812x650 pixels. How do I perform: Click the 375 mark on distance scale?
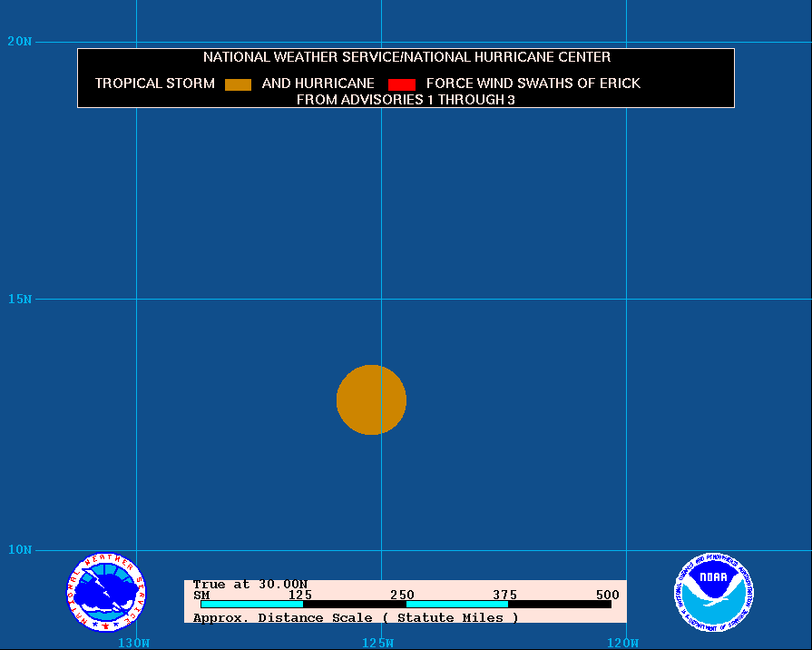tap(505, 595)
